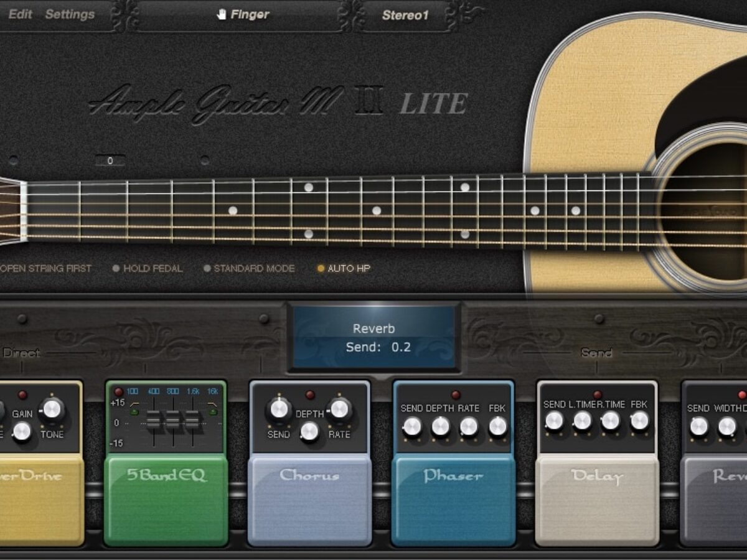Click the 800 Hz EQ band slider
This screenshot has width=747, height=560.
click(x=173, y=421)
